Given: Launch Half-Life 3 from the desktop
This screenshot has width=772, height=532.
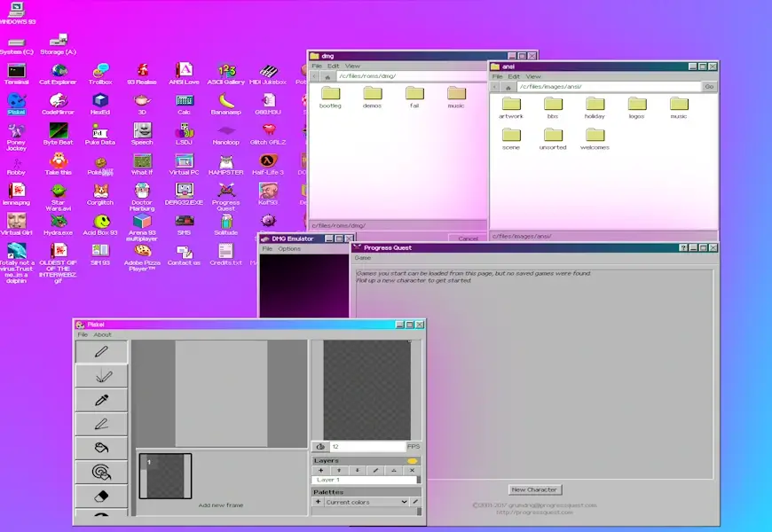Looking at the screenshot, I should [268, 163].
